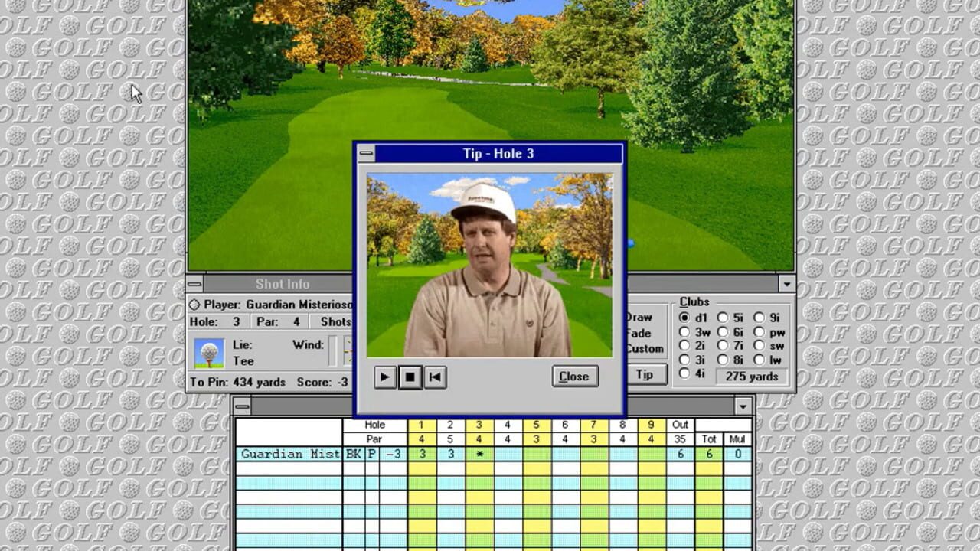Click the Tot column header on scorecard

pos(709,439)
